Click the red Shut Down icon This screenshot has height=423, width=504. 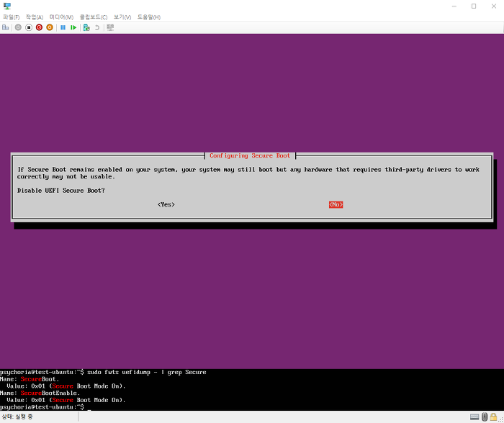(x=39, y=27)
